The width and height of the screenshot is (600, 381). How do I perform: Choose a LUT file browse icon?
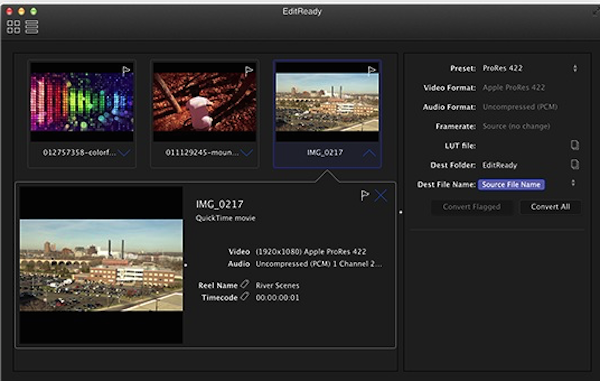coord(575,145)
